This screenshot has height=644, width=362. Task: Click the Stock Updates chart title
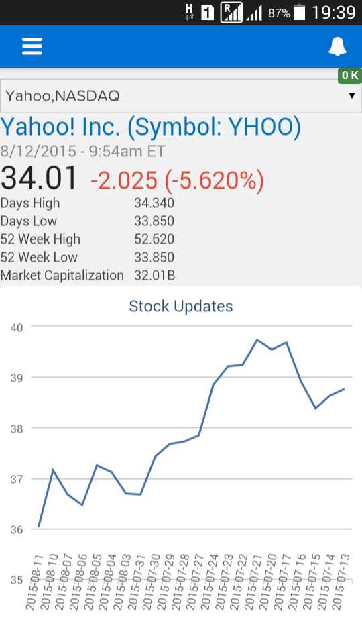coord(180,306)
